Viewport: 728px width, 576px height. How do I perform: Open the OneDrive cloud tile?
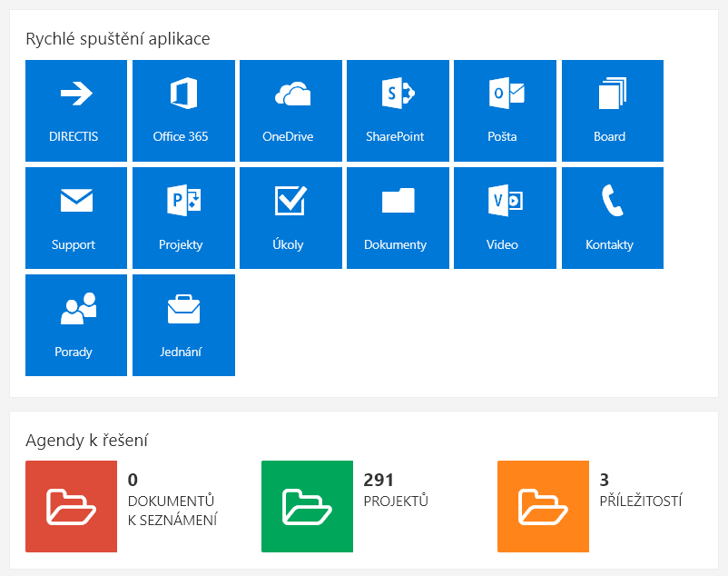point(290,111)
